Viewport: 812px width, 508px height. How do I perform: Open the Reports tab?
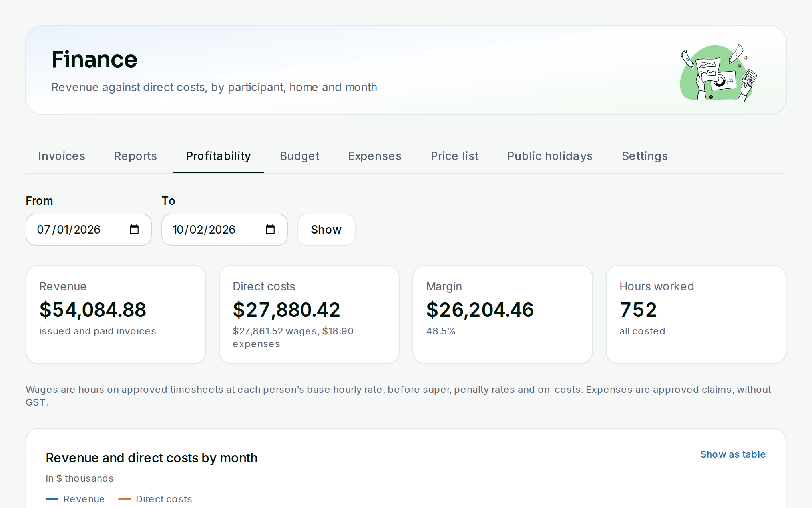click(x=135, y=156)
